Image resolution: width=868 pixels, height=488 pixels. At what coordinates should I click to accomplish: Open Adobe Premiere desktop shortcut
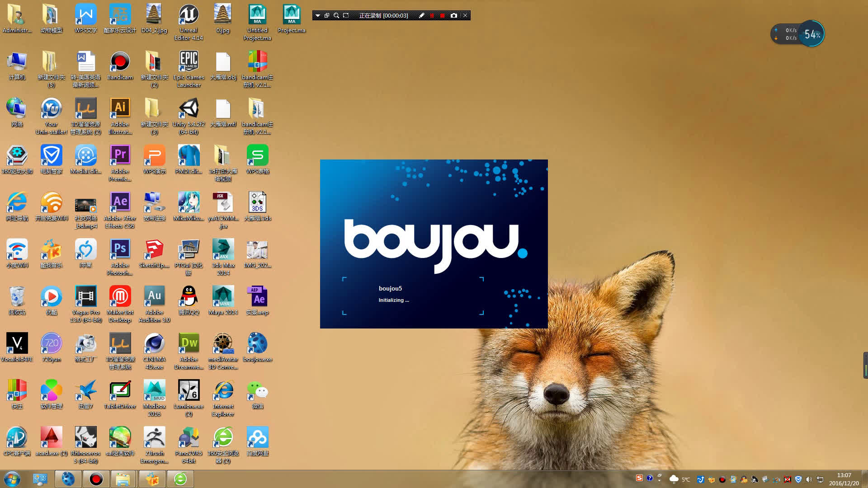[120, 163]
